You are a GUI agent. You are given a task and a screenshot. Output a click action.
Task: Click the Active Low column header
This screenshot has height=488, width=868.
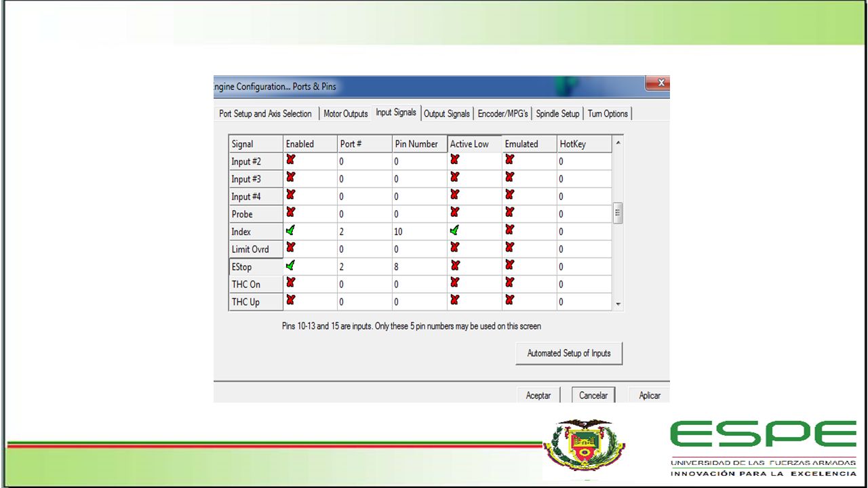tap(475, 144)
